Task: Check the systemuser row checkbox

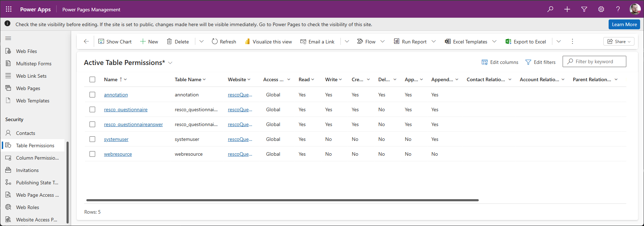Action: click(92, 139)
